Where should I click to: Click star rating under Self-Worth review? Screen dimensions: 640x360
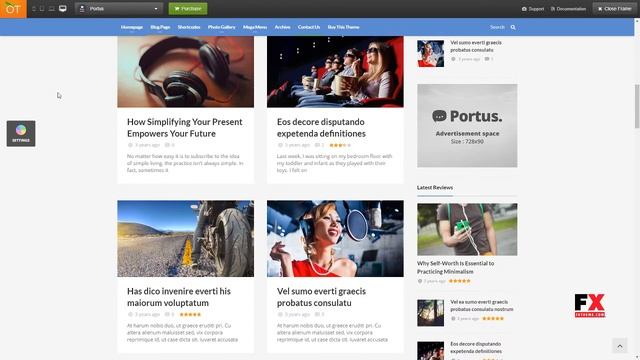[460, 281]
